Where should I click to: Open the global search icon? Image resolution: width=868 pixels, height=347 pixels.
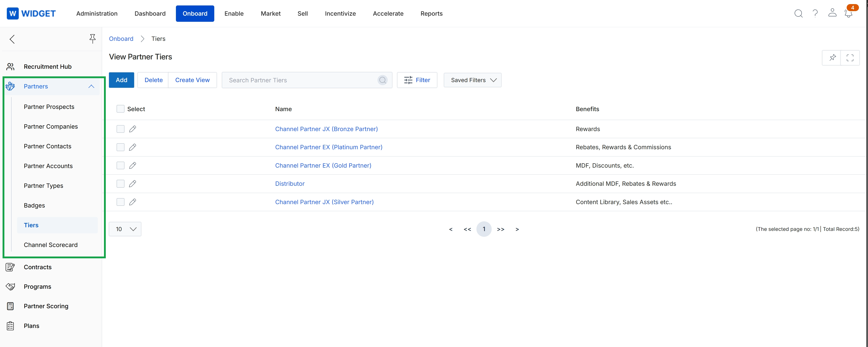798,13
